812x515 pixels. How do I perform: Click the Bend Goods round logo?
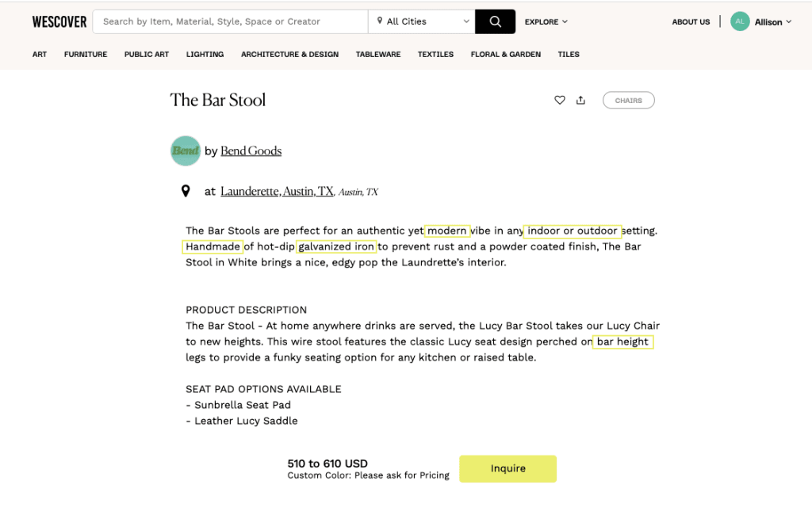point(186,151)
